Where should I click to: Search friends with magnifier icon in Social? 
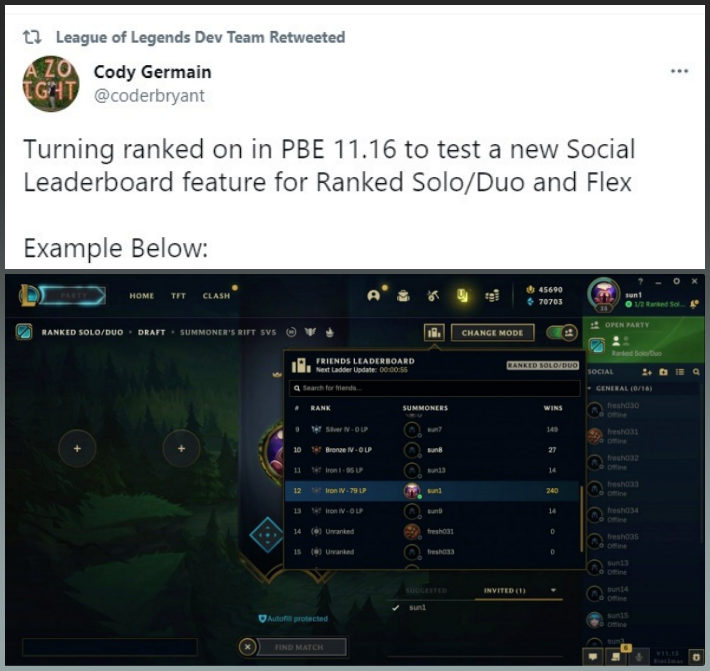[696, 372]
